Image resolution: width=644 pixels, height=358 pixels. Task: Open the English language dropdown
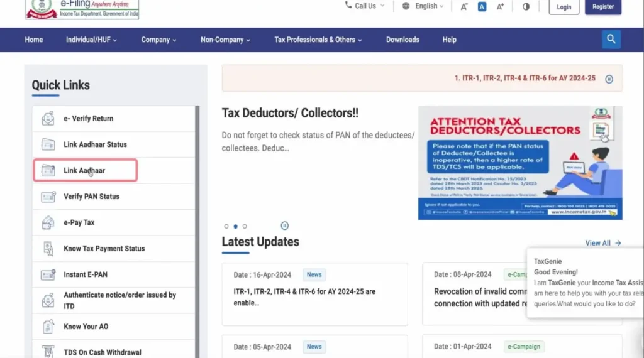coord(423,6)
